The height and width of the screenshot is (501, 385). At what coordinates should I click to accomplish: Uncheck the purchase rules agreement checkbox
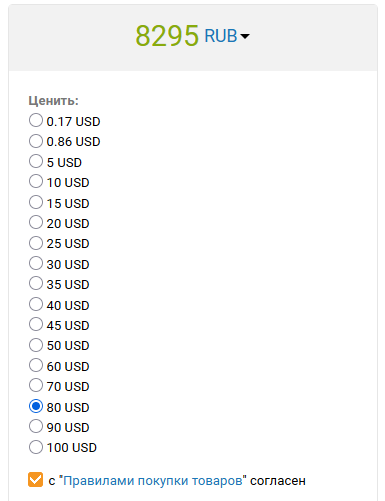(x=35, y=480)
